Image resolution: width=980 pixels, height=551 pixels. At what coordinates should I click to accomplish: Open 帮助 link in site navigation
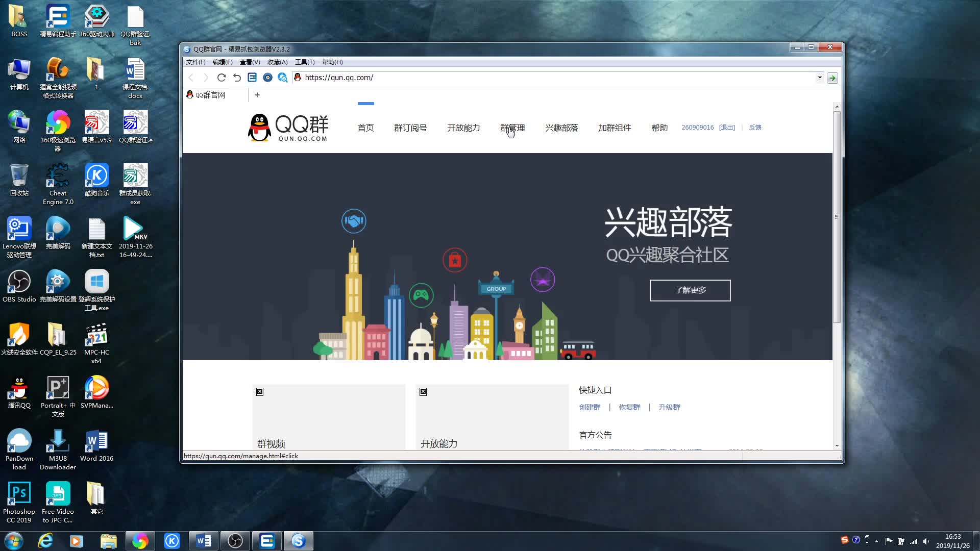659,128
